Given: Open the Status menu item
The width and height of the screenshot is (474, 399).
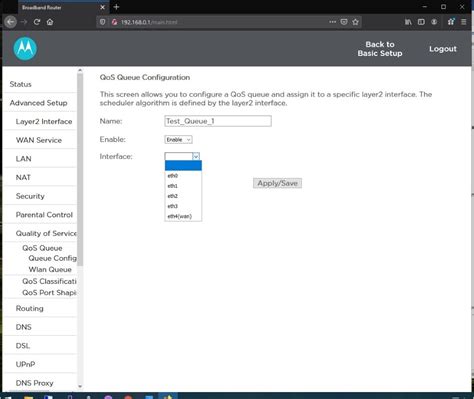Looking at the screenshot, I should pos(20,84).
